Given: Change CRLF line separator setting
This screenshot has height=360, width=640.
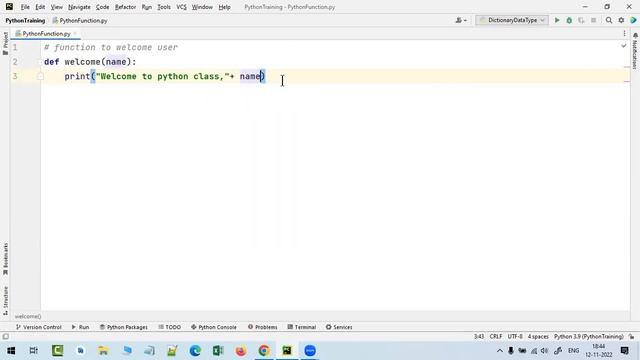Looking at the screenshot, I should (496, 337).
